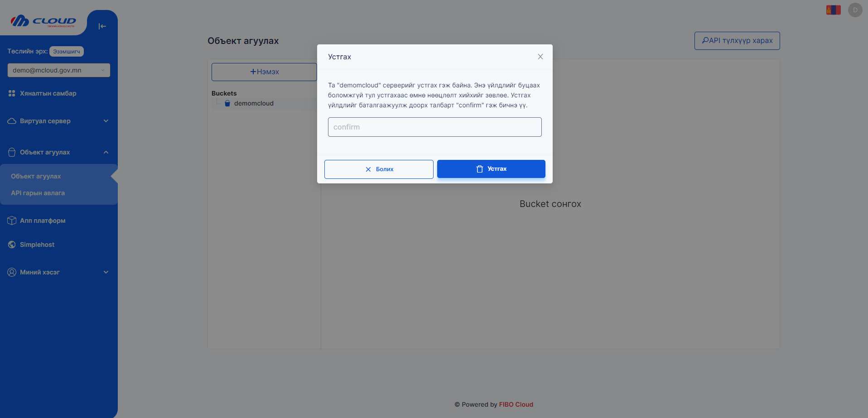Open the API гарын авлага submenu item
Viewport: 868px width, 418px height.
click(38, 193)
